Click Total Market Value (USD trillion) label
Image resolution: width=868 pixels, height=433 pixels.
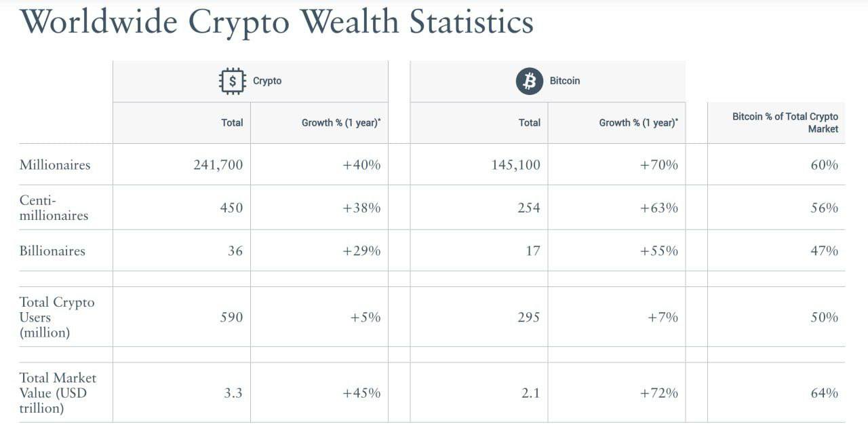tap(58, 393)
